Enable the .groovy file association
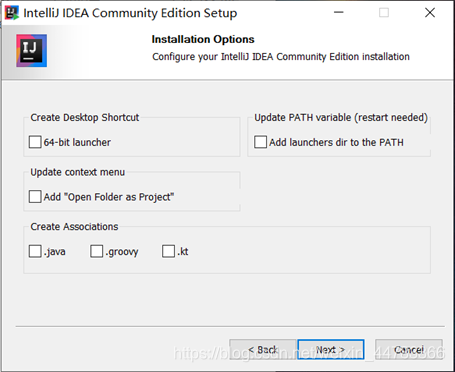455x372 pixels. click(x=96, y=251)
